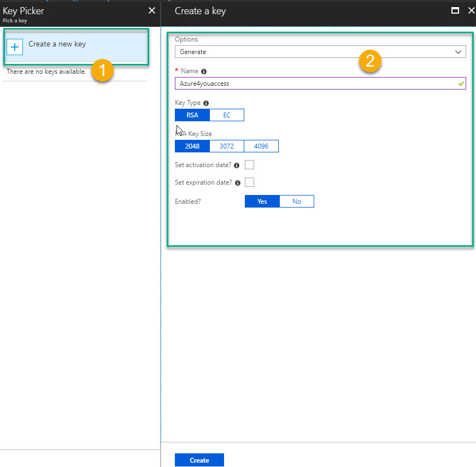This screenshot has height=467, width=476.
Task: Select EC key type
Action: 227,115
